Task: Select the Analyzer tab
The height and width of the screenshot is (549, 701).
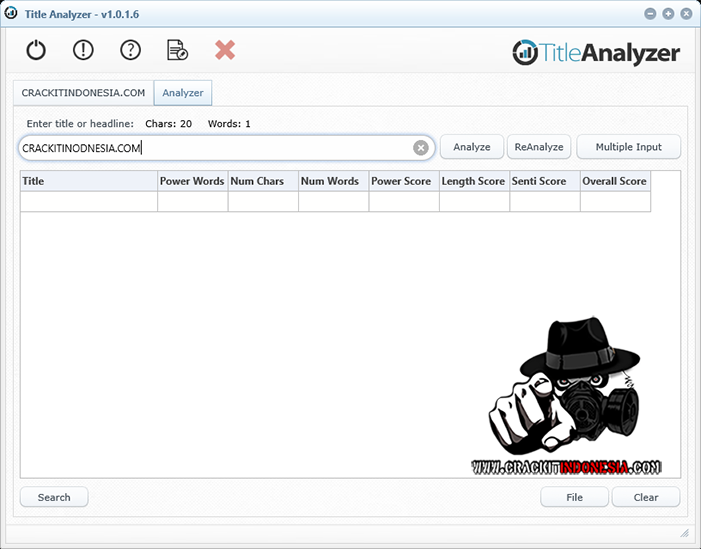Action: [183, 93]
